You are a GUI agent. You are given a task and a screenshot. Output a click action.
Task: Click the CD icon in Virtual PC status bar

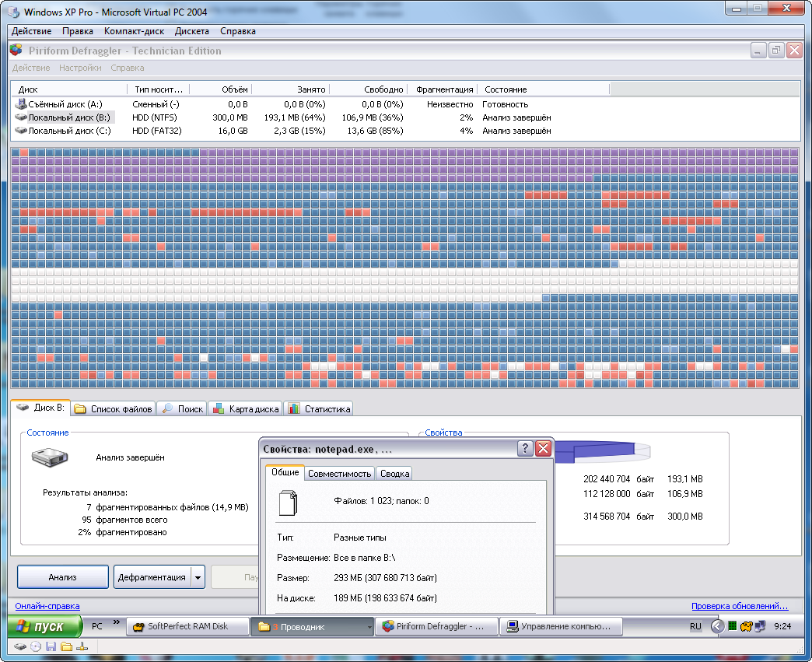click(x=36, y=646)
